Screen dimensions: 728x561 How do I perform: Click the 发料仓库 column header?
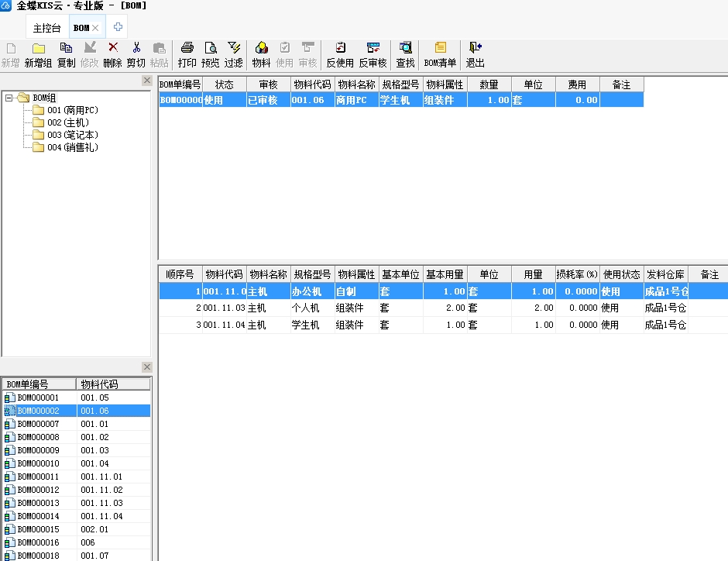(x=666, y=274)
